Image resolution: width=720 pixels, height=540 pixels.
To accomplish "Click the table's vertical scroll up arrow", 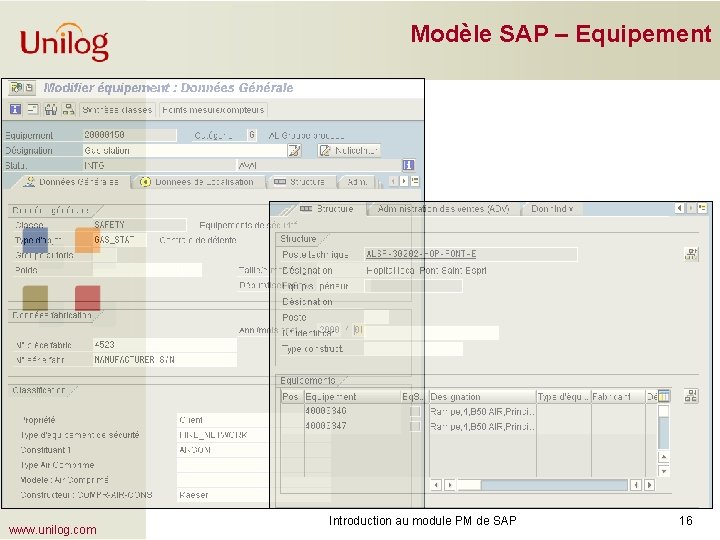I will (x=664, y=457).
